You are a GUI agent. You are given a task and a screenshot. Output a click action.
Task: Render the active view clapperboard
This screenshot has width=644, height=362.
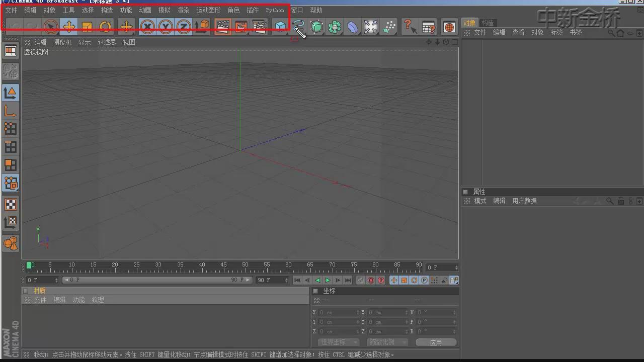(x=222, y=27)
